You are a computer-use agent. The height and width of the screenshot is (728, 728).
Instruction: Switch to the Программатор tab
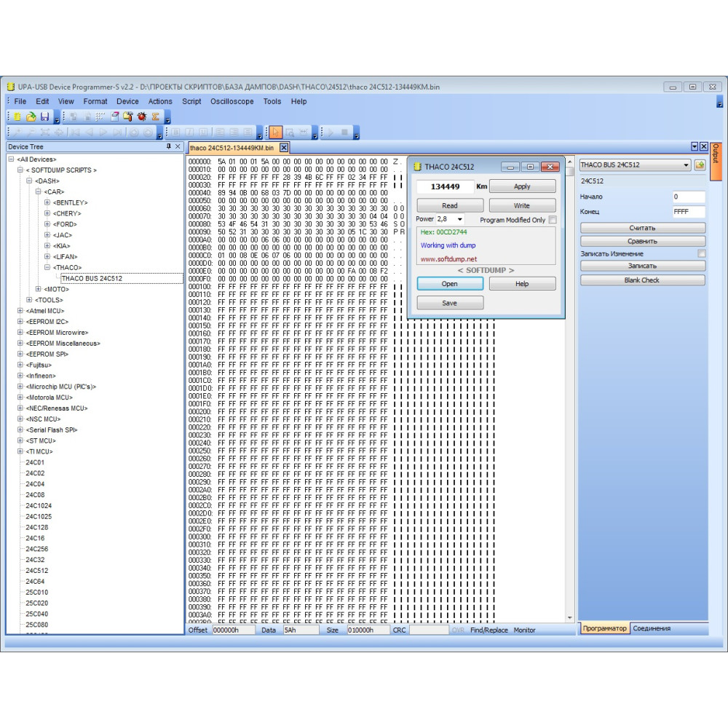pos(604,628)
